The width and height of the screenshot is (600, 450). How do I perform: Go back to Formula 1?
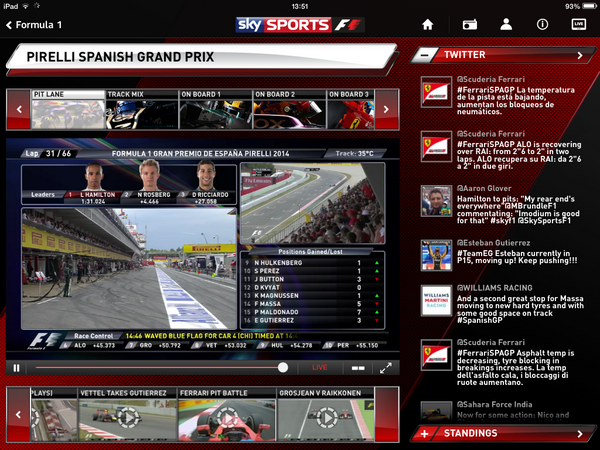pyautogui.click(x=34, y=25)
